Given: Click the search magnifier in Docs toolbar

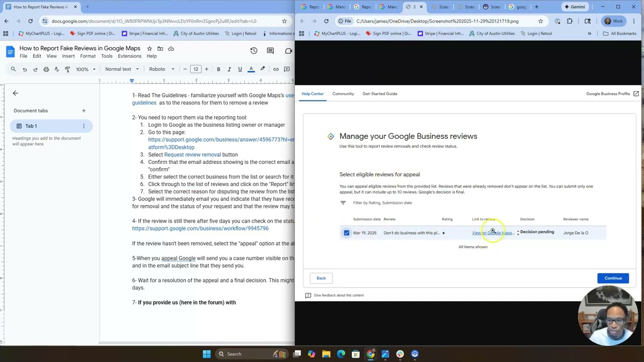Looking at the screenshot, I should pyautogui.click(x=14, y=69).
